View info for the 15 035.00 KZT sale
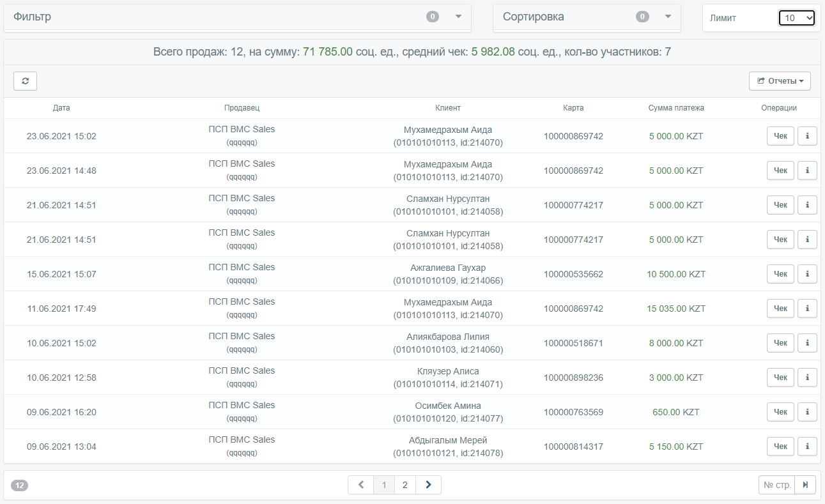The width and height of the screenshot is (825, 504). [808, 309]
